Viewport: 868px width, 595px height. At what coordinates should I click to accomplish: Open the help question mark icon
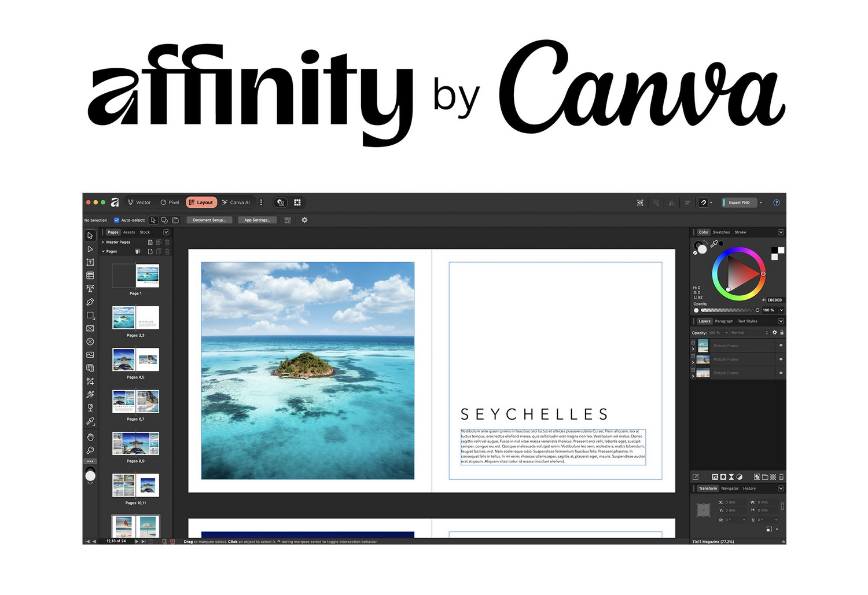[x=777, y=203]
